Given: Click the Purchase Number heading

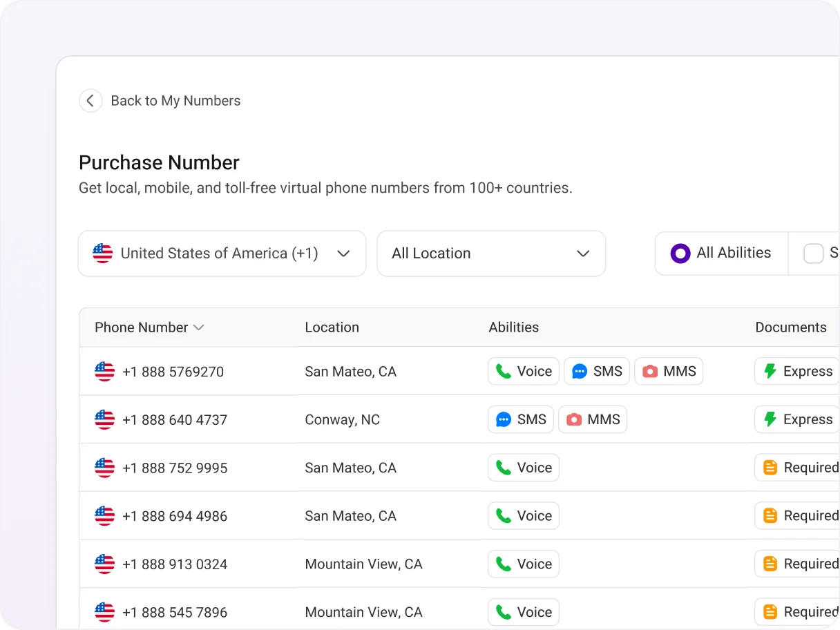Looking at the screenshot, I should click(159, 163).
